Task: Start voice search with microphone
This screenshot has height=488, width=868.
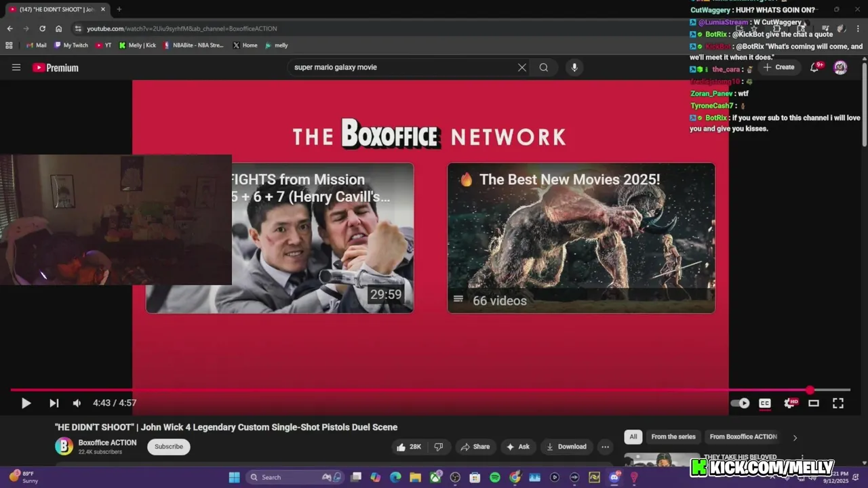Action: [x=574, y=67]
